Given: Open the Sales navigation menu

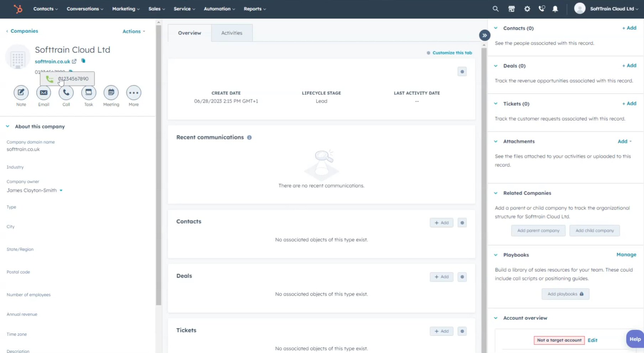Looking at the screenshot, I should 157,9.
